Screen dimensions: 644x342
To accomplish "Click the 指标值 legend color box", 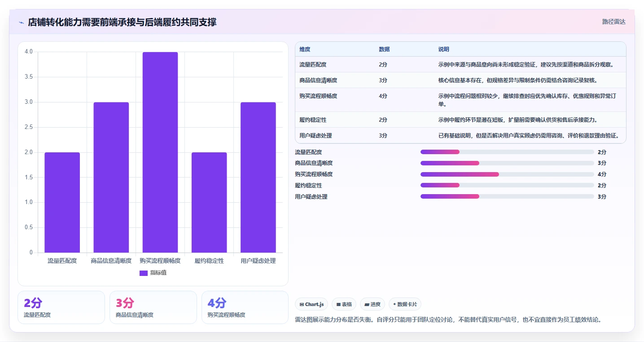I will click(x=144, y=273).
